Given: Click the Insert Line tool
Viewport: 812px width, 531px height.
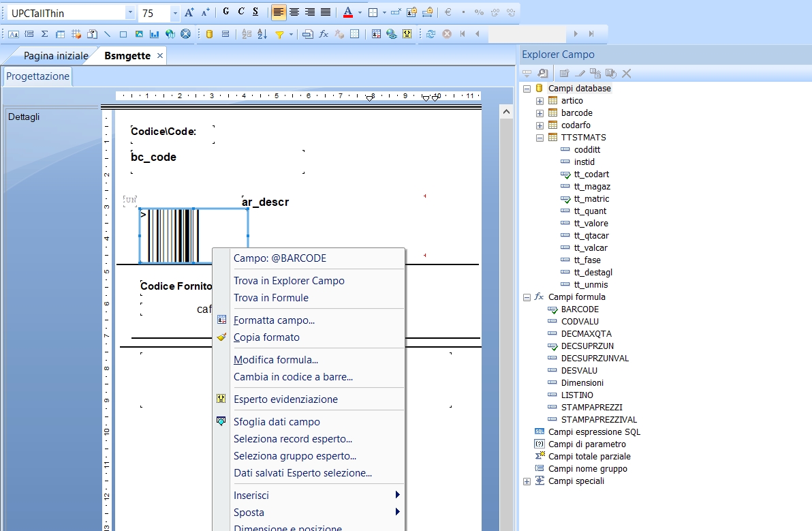Looking at the screenshot, I should pos(108,33).
